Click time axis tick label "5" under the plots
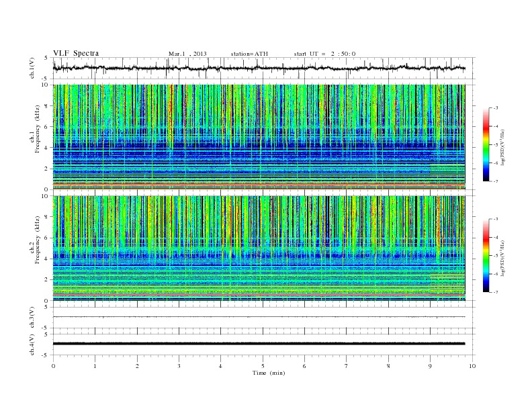The width and height of the screenshot is (532, 411). pos(263,366)
